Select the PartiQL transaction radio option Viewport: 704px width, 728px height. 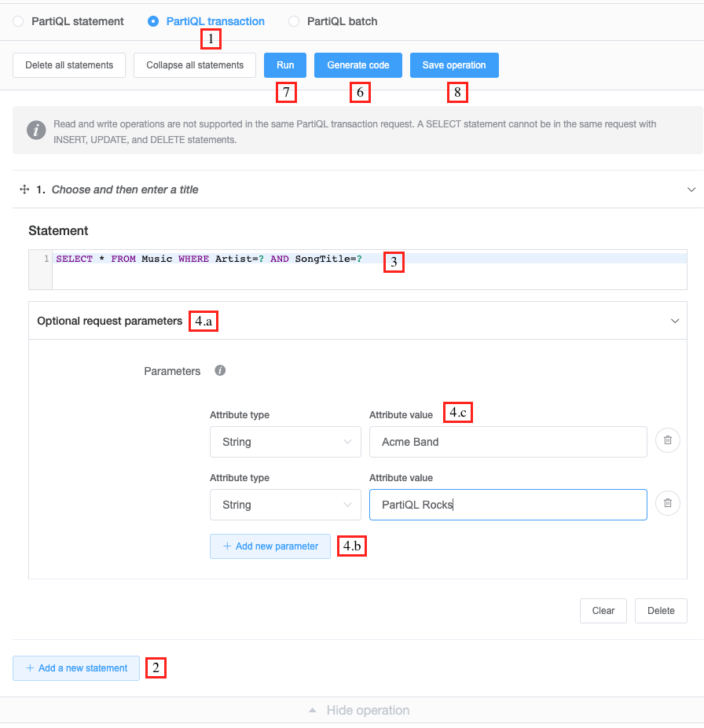click(x=153, y=21)
